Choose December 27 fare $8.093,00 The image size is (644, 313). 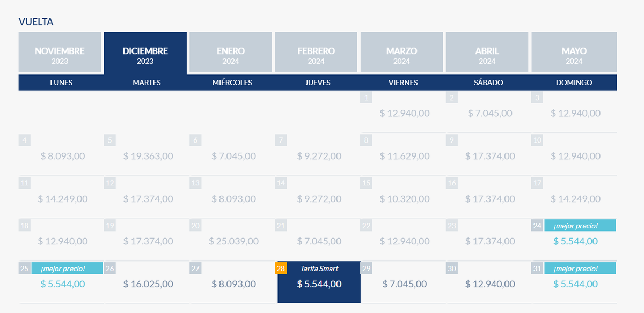pyautogui.click(x=233, y=284)
